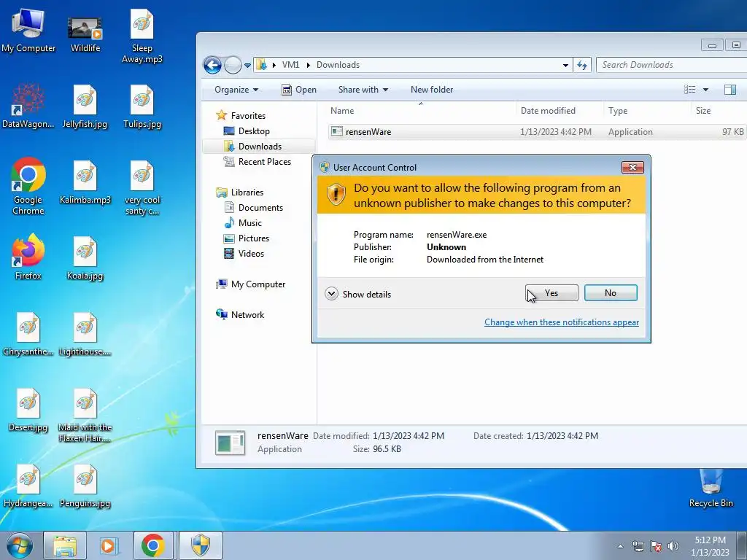Screen dimensions: 747x560
Task: Open Windows Media Player from taskbar
Action: pyautogui.click(x=109, y=545)
